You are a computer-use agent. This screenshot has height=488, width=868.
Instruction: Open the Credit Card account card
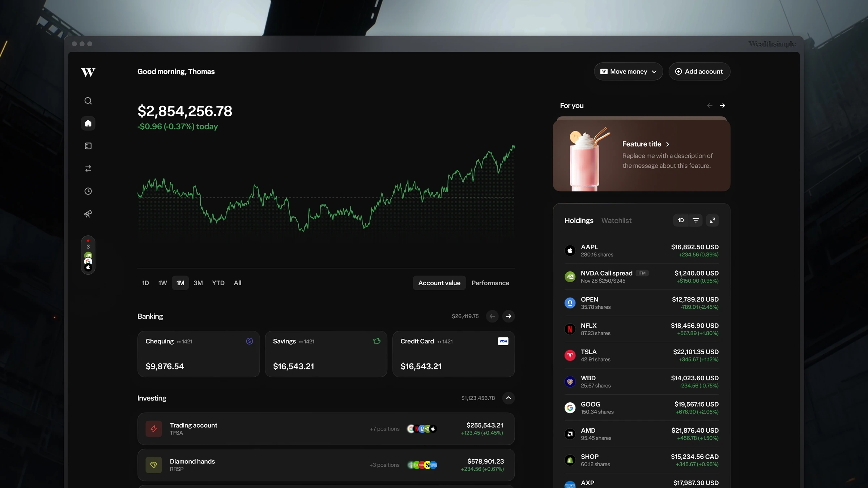click(454, 354)
